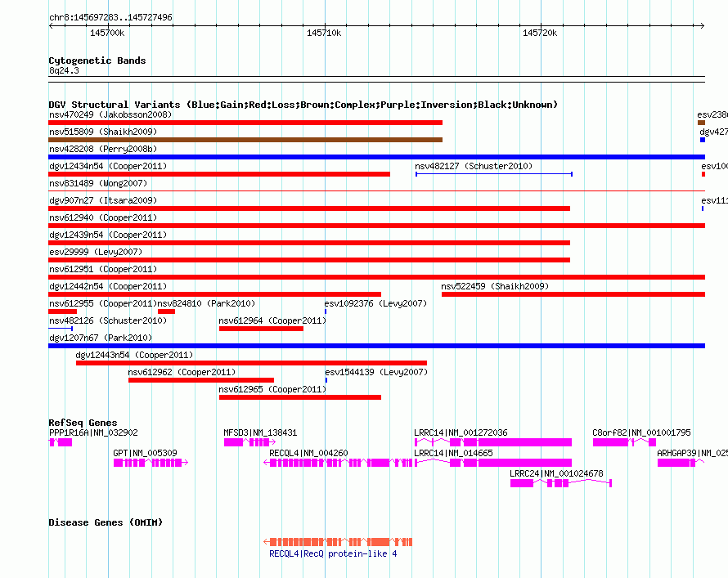Click the dgv12442n54 (Cooper2011) red bar

[x=214, y=294]
